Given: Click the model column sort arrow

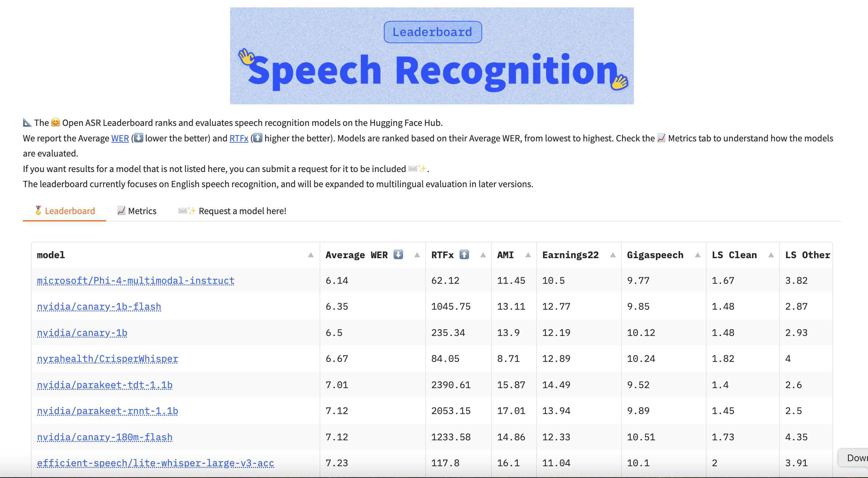Looking at the screenshot, I should (x=311, y=255).
